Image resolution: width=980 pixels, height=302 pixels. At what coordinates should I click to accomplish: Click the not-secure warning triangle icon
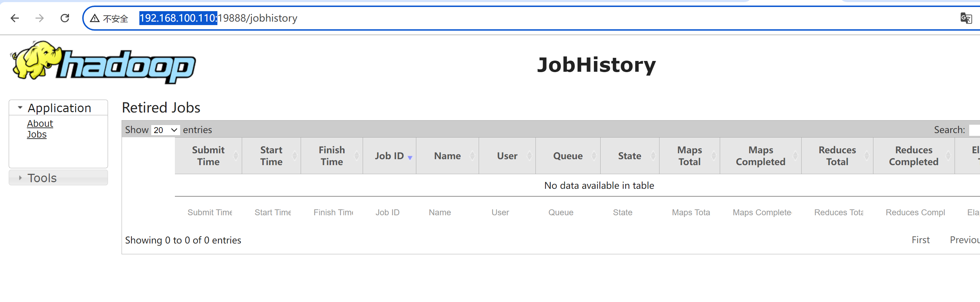[95, 18]
